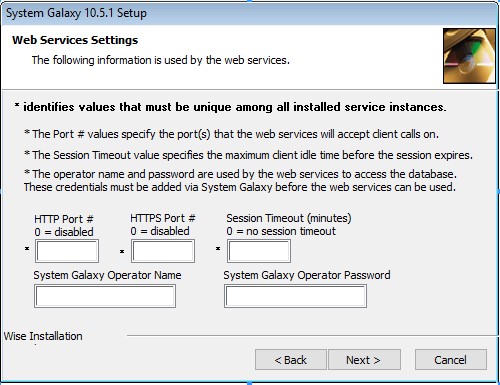Click the "0 = no session timeout" hint text
The image size is (500, 385).
pos(281,231)
